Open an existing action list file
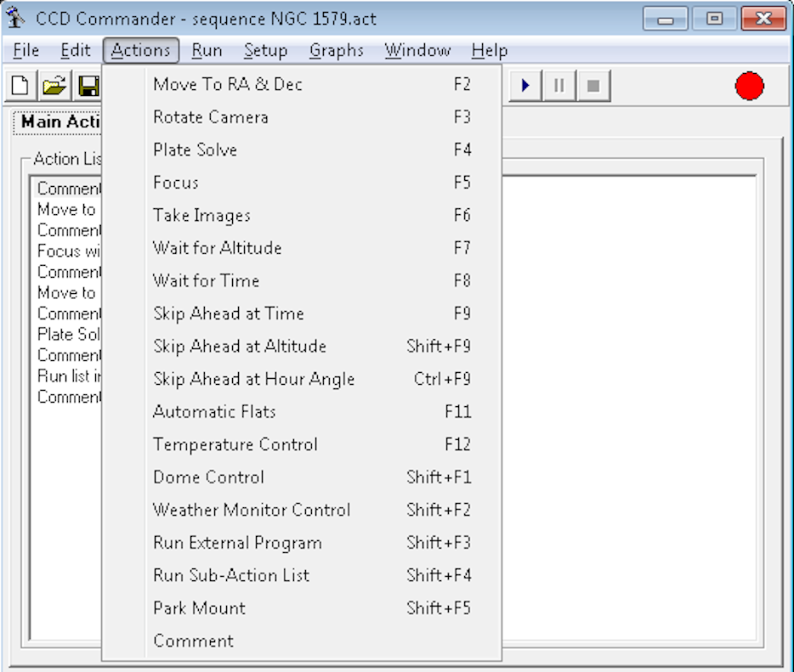The image size is (794, 672). [53, 84]
